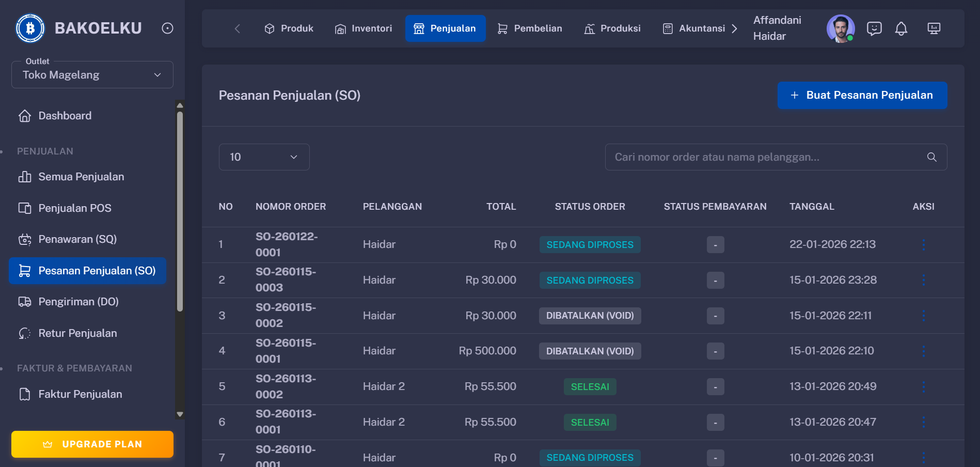Open the Produk navigation icon
The height and width of the screenshot is (467, 980).
[269, 28]
